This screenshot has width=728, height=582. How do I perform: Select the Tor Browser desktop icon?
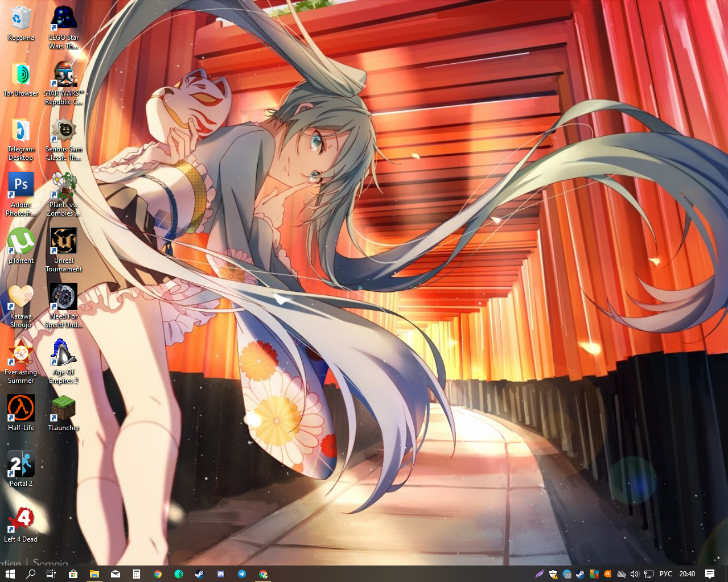21,80
